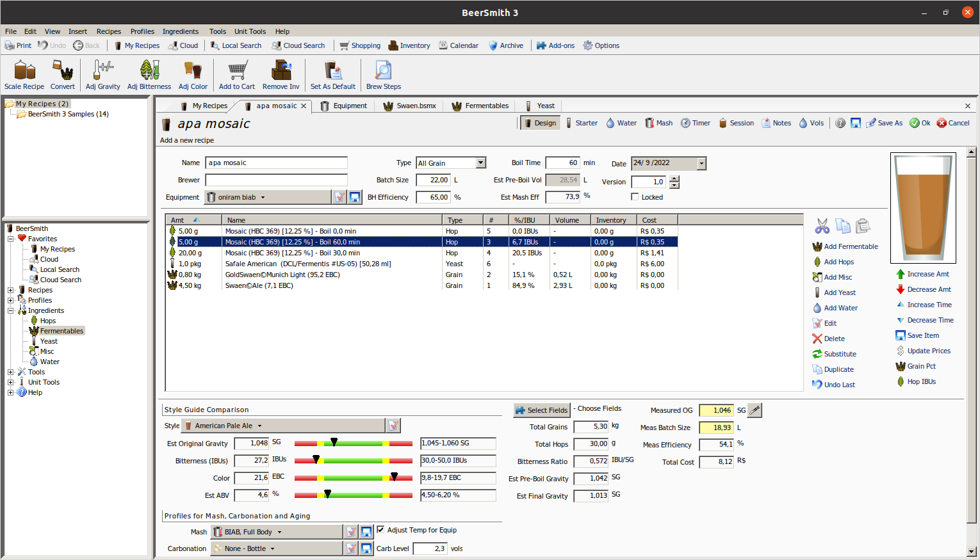Click the edit icon beside the Carbonation profile
Viewport: 980px width, 560px height.
pyautogui.click(x=351, y=548)
